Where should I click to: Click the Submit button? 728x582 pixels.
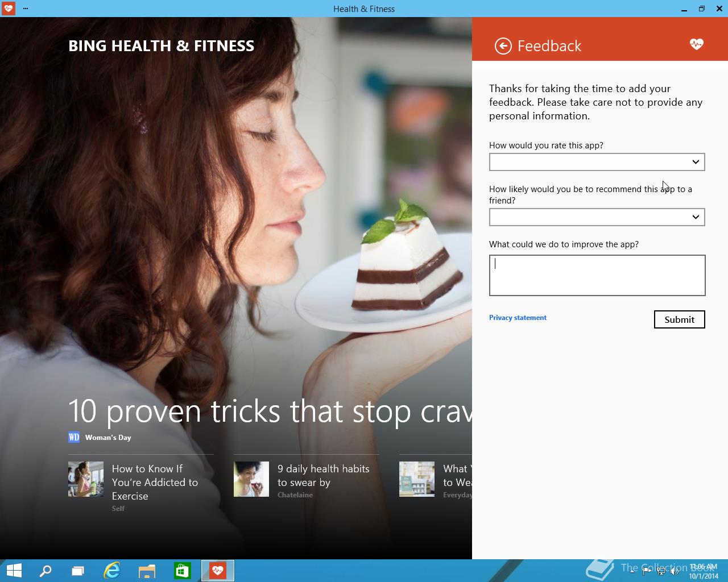point(679,319)
